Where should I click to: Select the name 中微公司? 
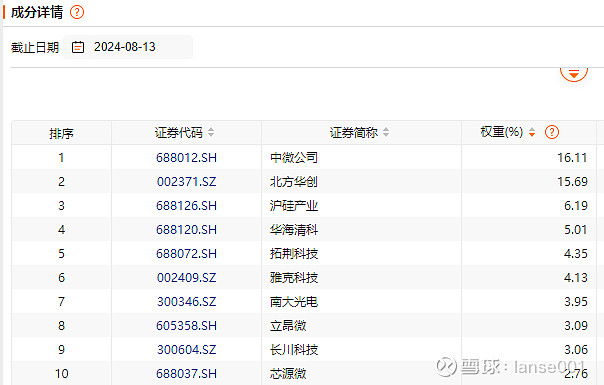pos(294,158)
